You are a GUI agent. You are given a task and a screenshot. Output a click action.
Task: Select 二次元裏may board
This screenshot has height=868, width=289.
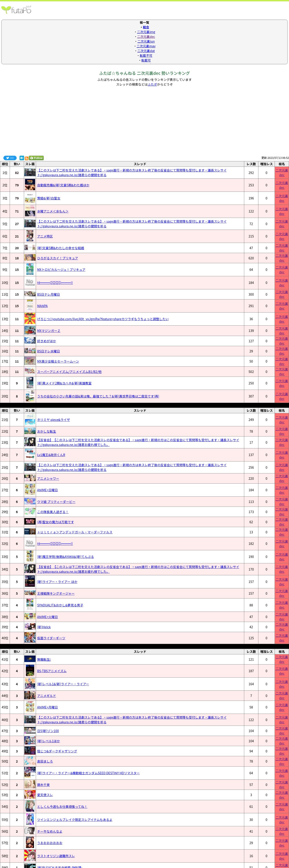point(146,46)
